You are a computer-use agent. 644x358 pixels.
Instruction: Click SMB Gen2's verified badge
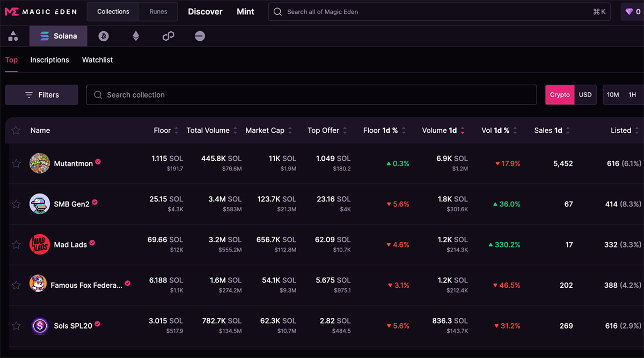(94, 203)
